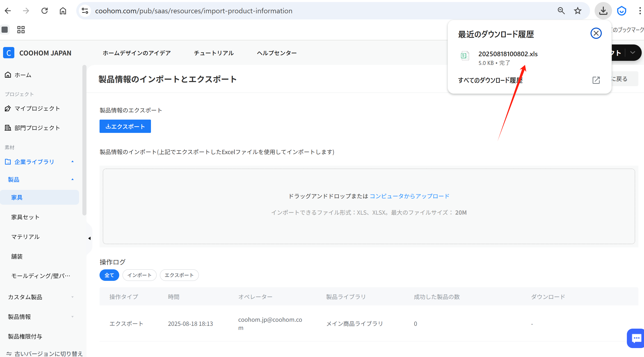Image resolution: width=644 pixels, height=357 pixels.
Task: Open the live chat support icon
Action: click(636, 338)
